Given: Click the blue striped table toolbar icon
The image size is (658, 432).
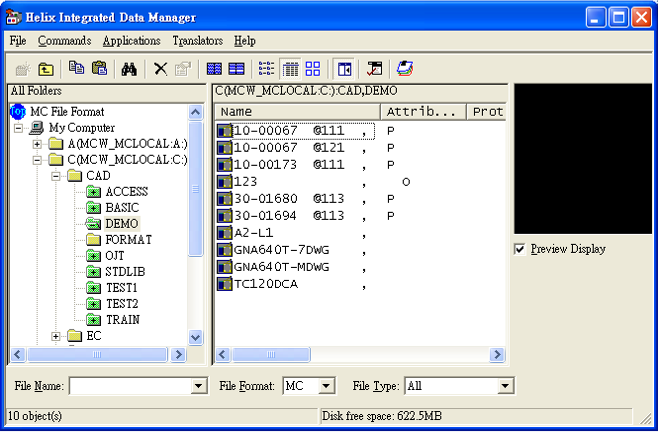Looking at the screenshot, I should click(x=236, y=68).
